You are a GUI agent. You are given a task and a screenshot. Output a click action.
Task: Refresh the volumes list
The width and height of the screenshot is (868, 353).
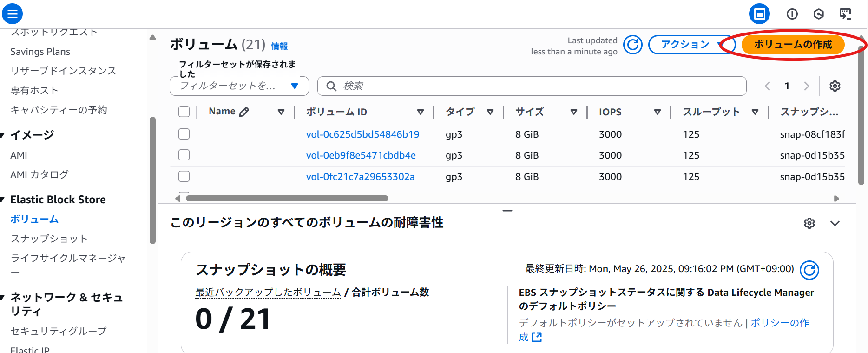coord(632,45)
